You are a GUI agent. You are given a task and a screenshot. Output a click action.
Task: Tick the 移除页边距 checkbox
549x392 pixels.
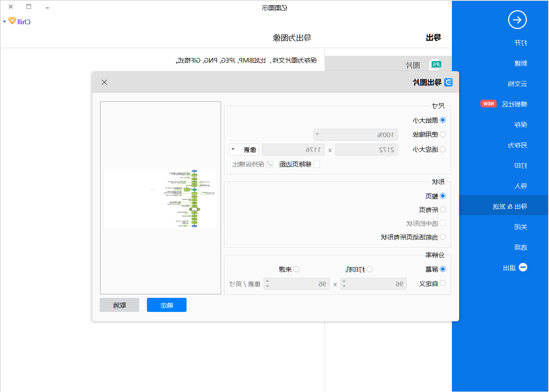tap(316, 164)
